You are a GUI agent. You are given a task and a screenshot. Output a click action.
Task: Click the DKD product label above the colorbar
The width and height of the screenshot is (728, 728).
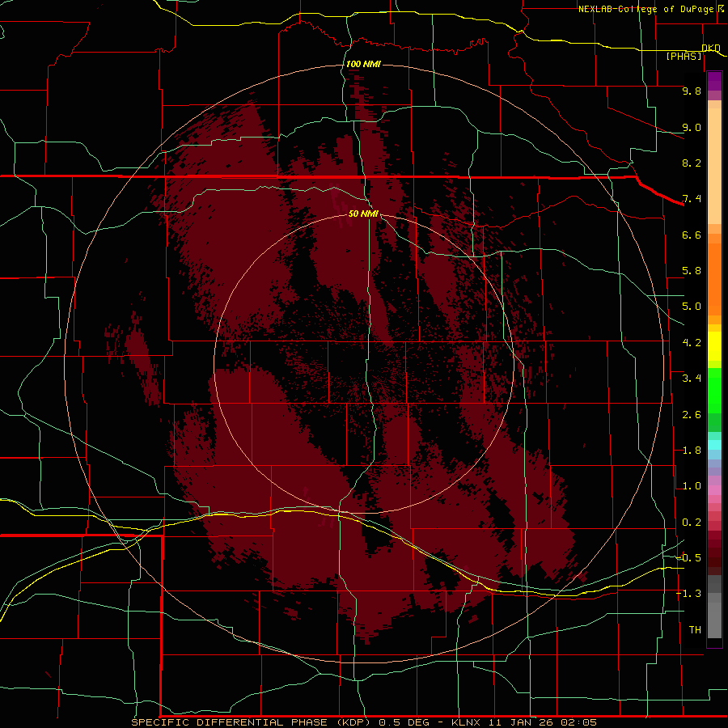[x=711, y=48]
